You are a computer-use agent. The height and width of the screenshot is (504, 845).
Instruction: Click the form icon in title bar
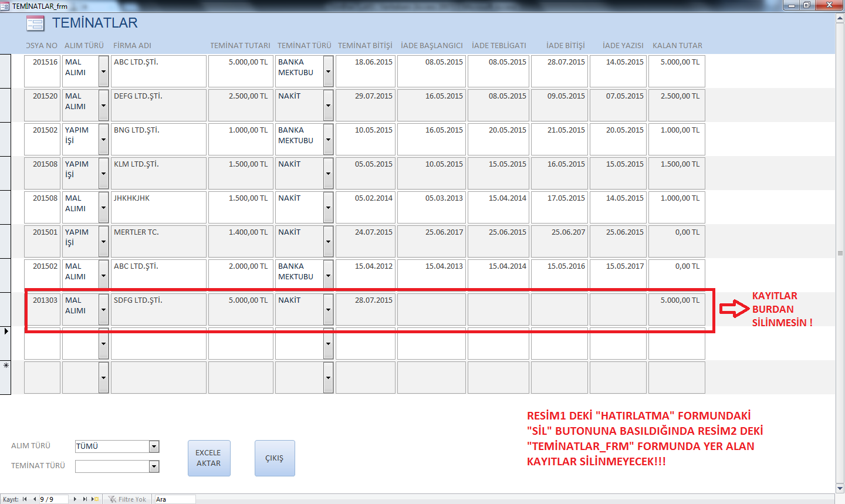tap(5, 6)
